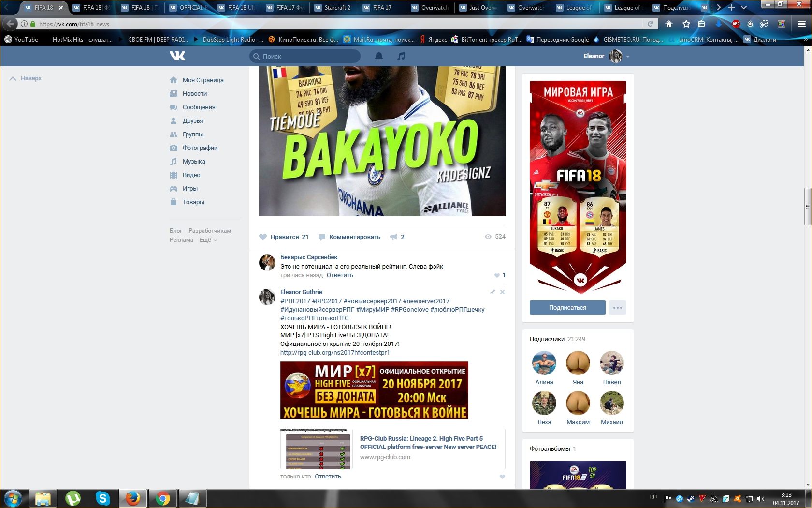812x508 pixels.
Task: Open subscriber Алина's avatar
Action: (x=544, y=363)
